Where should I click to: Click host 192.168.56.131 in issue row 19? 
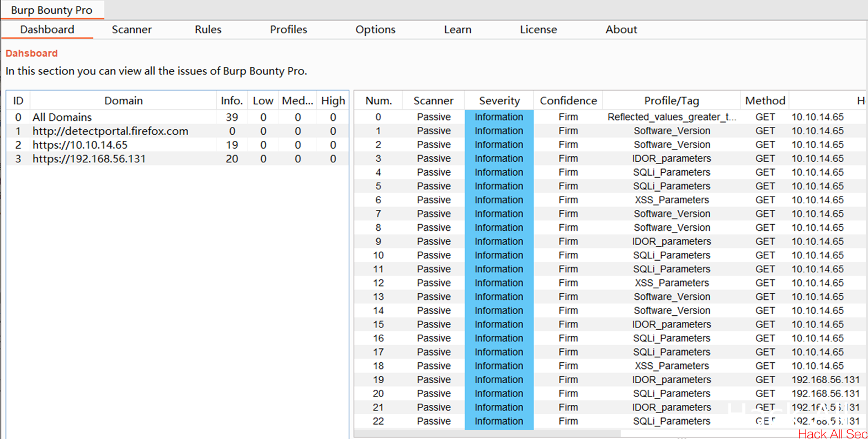(x=826, y=379)
